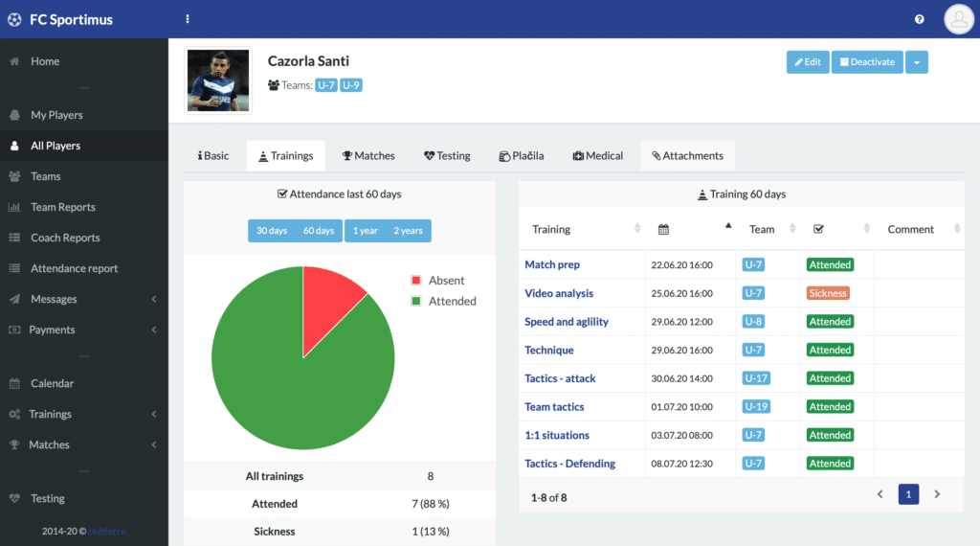Go to previous page arrow in pagination

pyautogui.click(x=880, y=494)
